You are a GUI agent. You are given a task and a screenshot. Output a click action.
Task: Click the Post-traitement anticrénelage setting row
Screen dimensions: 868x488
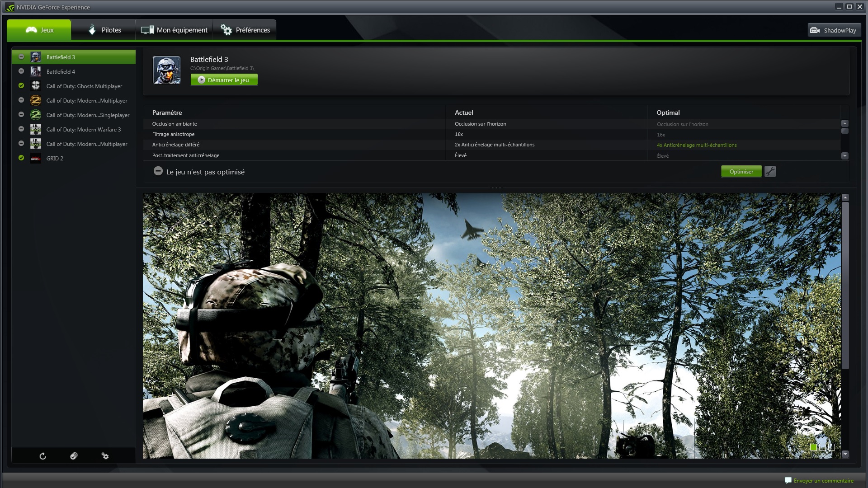492,155
